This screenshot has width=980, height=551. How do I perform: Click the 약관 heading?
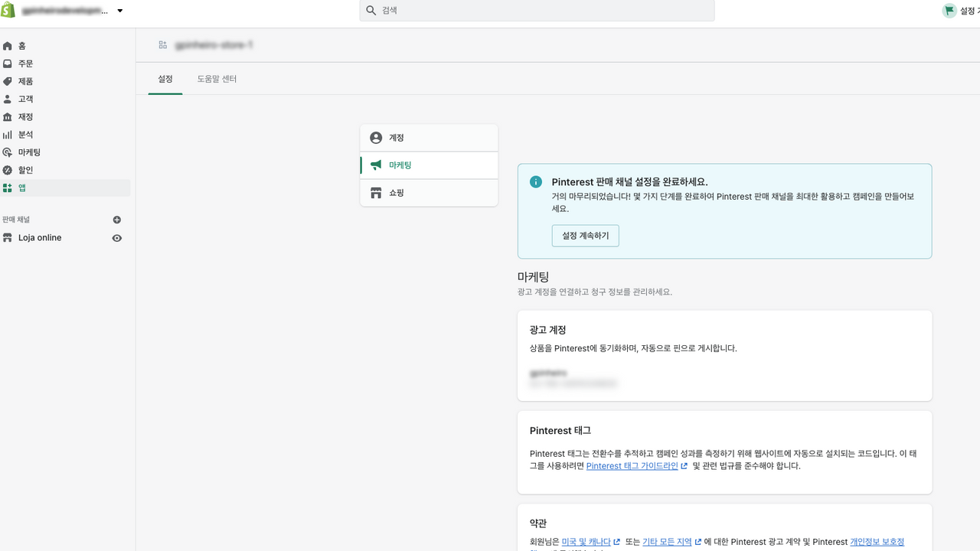point(538,523)
